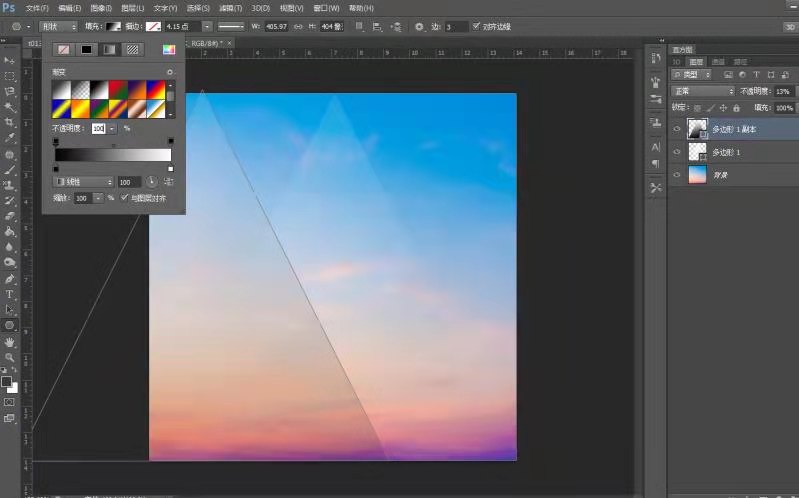Image resolution: width=799 pixels, height=498 pixels.
Task: Open the rainbow color picker icon
Action: pyautogui.click(x=168, y=49)
